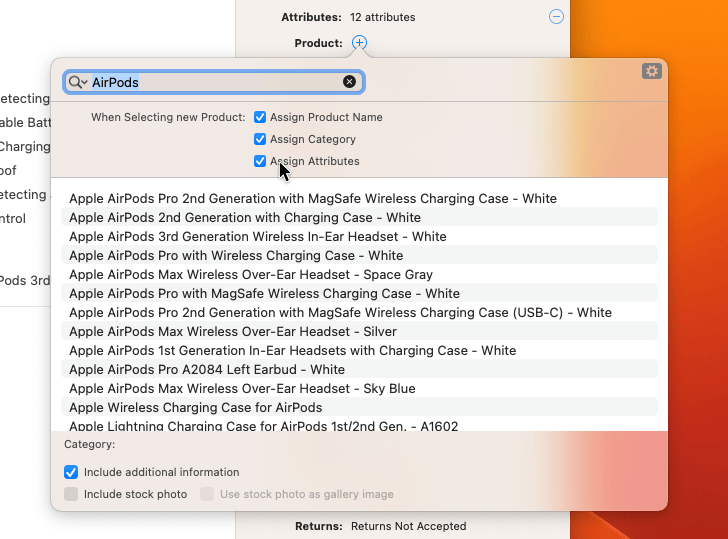This screenshot has height=539, width=728.
Task: Uncheck Include additional information
Action: 71,472
